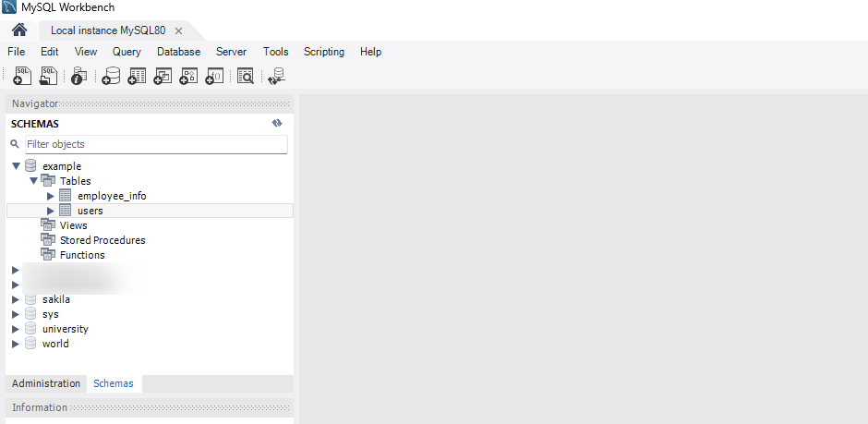
Task: Select the example schema name
Action: [62, 166]
